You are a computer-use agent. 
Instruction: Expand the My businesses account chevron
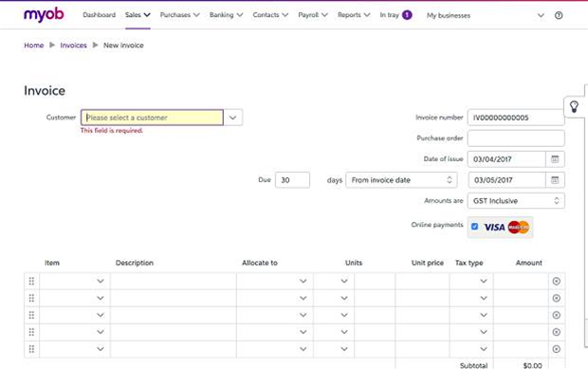pos(541,15)
